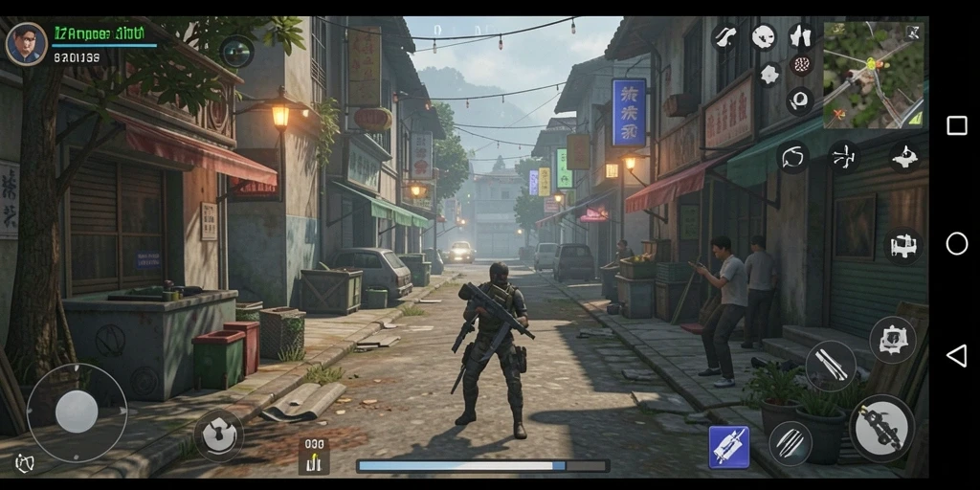The height and width of the screenshot is (490, 980).
Task: Expand the minimap using its corner icon
Action: [x=914, y=32]
